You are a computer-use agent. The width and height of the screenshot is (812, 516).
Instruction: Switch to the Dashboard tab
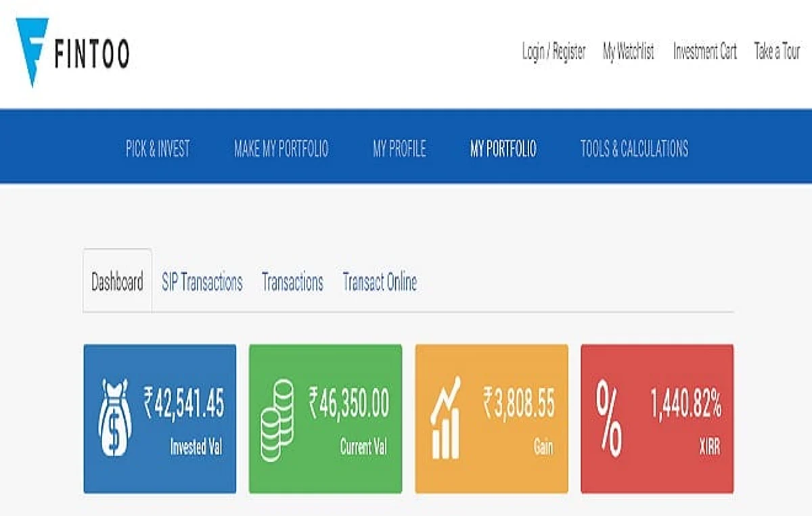pyautogui.click(x=117, y=281)
